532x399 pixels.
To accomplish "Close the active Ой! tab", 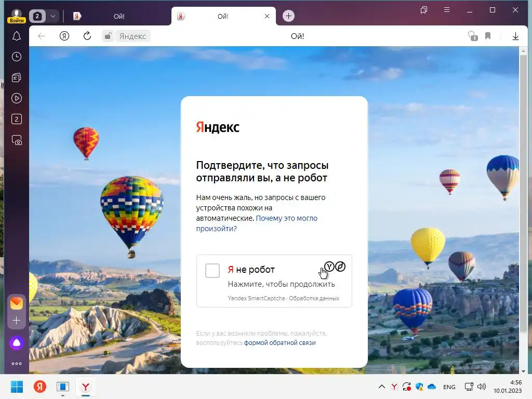I will point(267,16).
